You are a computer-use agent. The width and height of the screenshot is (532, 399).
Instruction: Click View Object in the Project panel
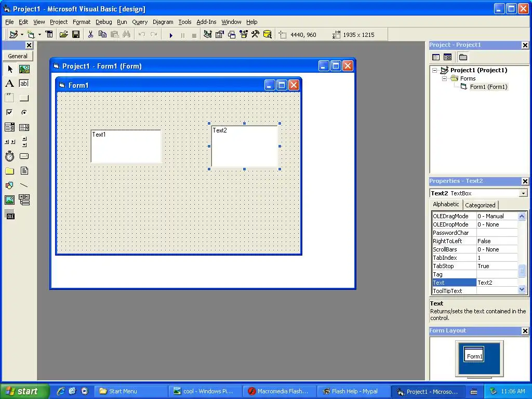(x=447, y=57)
